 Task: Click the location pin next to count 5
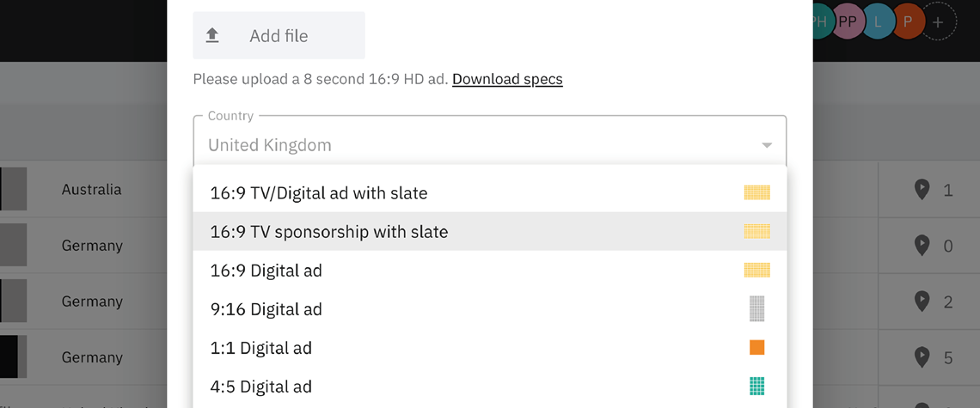pos(922,357)
